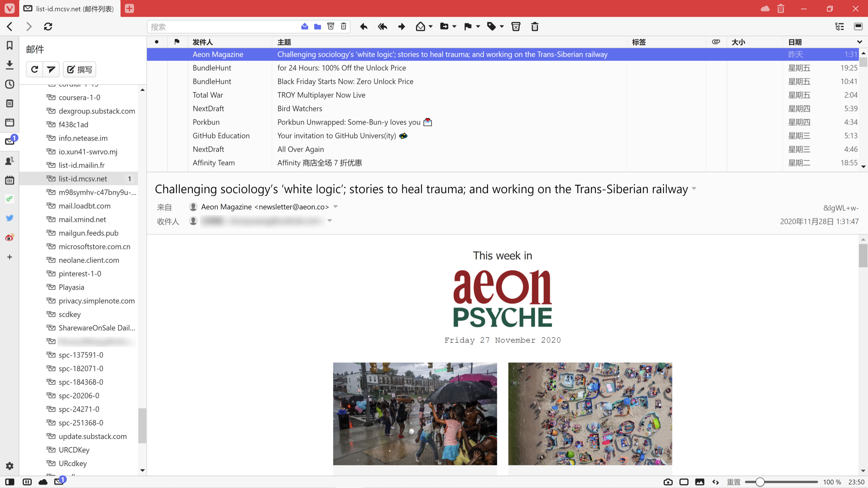Select the mail.xmind.net mailing list folder
The image size is (868, 488).
pyautogui.click(x=82, y=219)
